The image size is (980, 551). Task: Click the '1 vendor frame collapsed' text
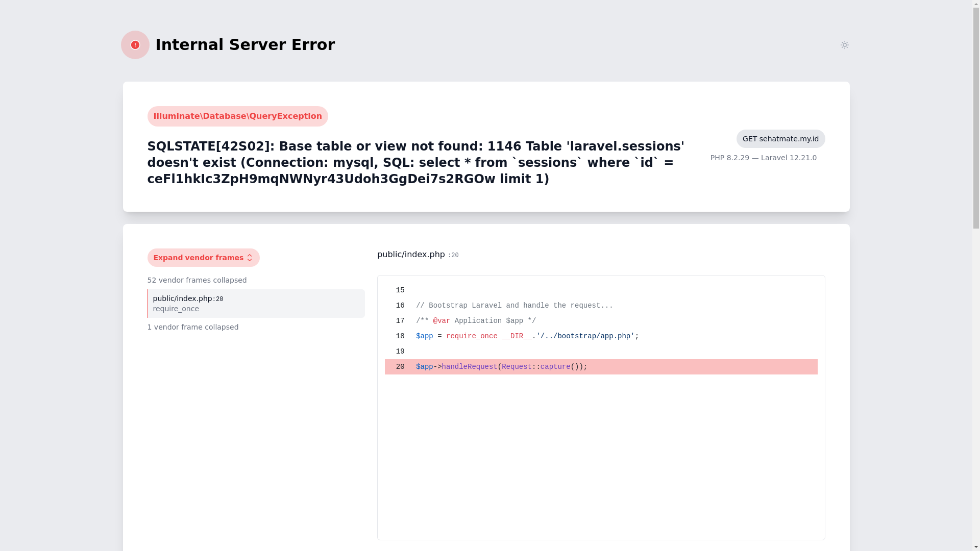pyautogui.click(x=193, y=327)
